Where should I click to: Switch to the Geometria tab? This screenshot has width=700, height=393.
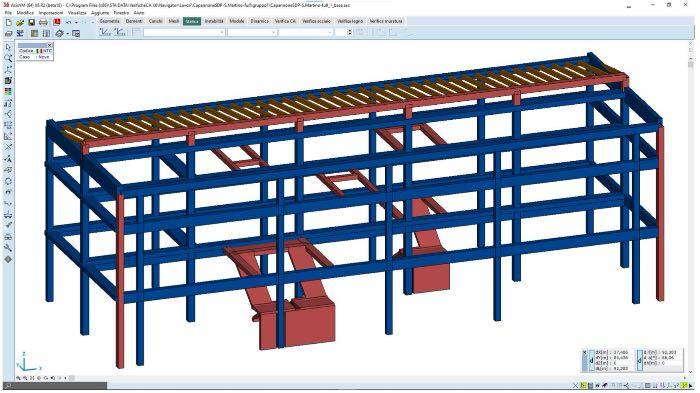click(109, 21)
